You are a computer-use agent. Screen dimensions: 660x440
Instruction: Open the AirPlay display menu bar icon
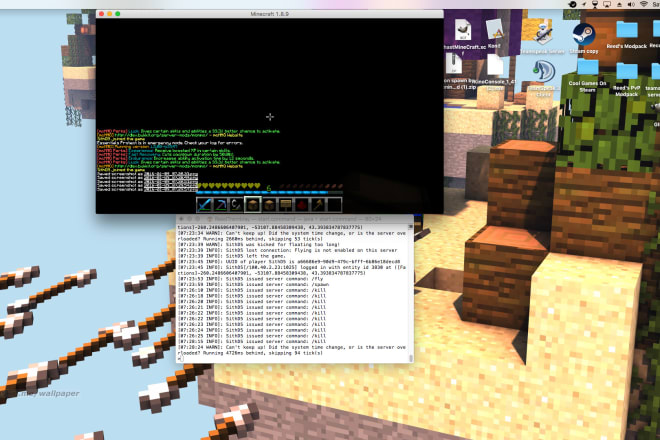click(x=607, y=4)
